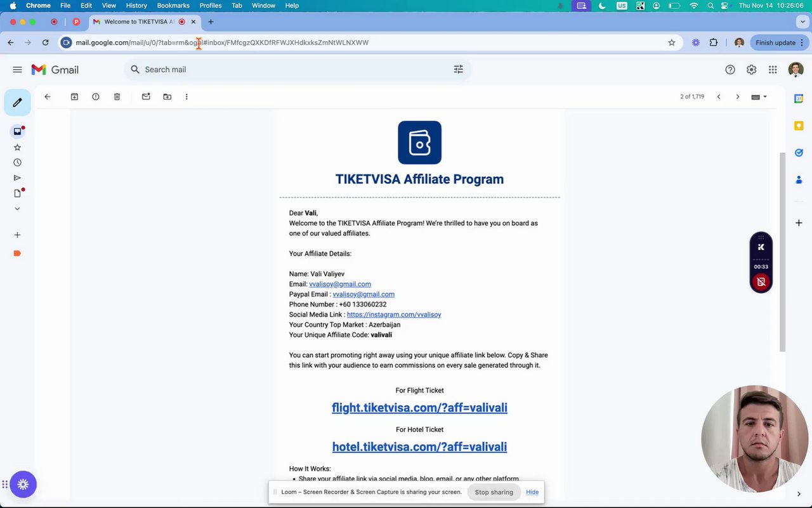Open the File menu
Screen dimensions: 812x508
[x=65, y=5]
